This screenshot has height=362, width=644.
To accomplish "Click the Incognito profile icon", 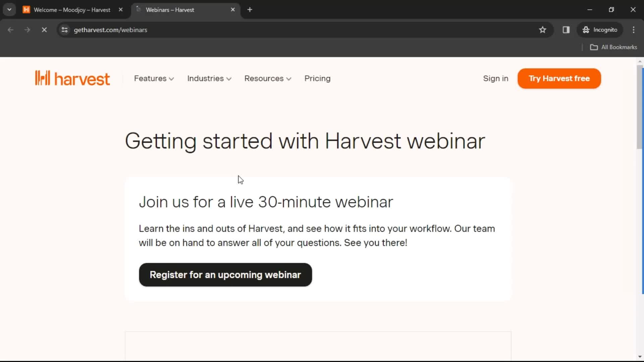I will pos(586,29).
